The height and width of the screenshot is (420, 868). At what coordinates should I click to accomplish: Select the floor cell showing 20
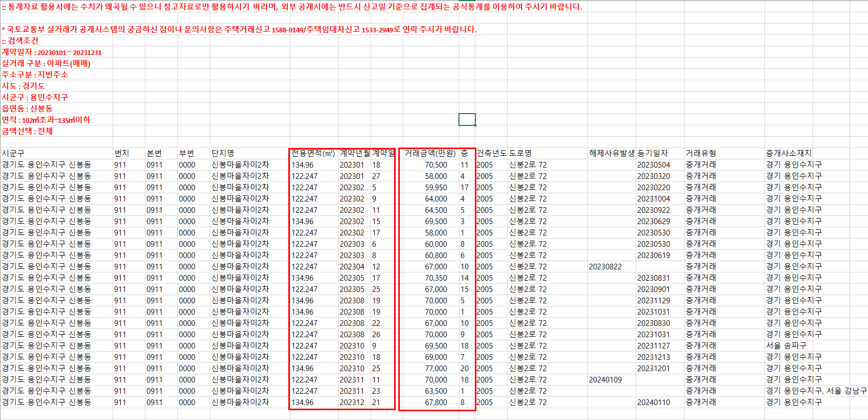pos(467,369)
